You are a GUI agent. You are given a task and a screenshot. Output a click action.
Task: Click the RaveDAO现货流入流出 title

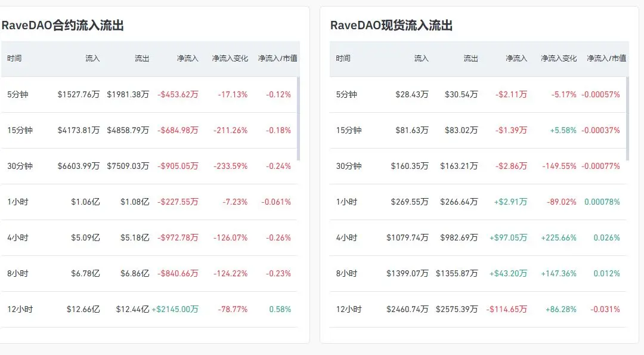click(x=391, y=26)
